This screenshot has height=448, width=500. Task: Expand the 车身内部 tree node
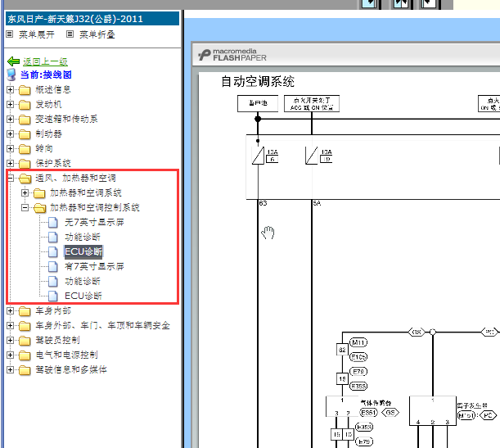click(10, 310)
